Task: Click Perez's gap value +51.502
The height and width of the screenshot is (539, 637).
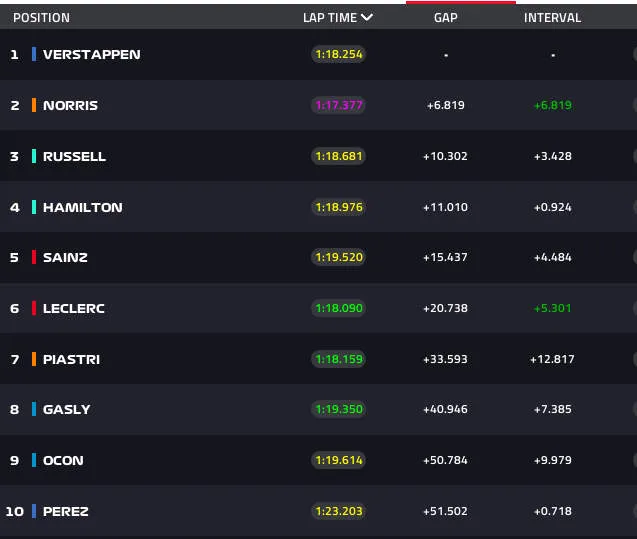Action: coord(445,511)
